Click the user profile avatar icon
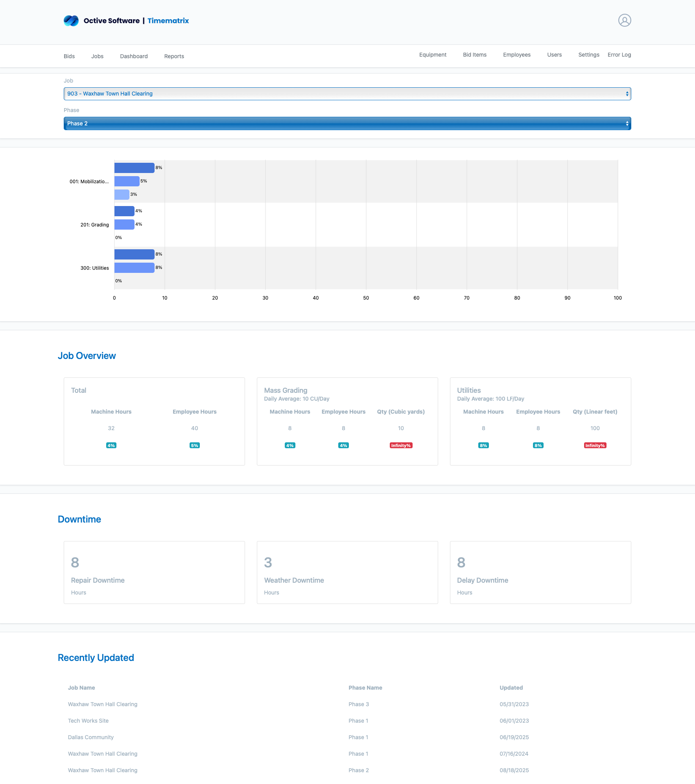The height and width of the screenshot is (784, 695). (x=624, y=20)
